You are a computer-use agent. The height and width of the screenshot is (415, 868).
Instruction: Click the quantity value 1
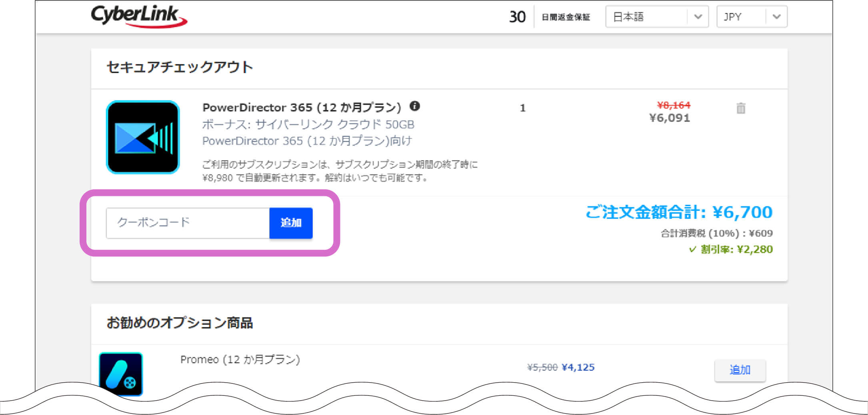coord(522,108)
